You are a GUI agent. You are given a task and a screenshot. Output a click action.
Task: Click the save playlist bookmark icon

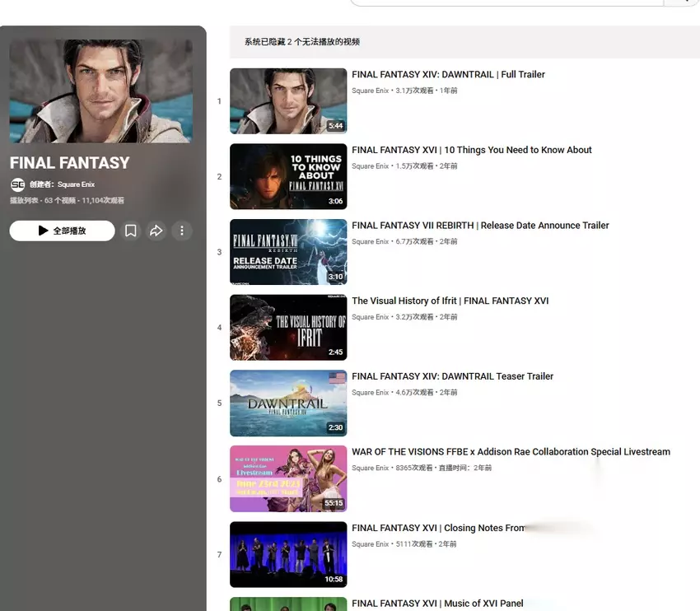coord(130,231)
